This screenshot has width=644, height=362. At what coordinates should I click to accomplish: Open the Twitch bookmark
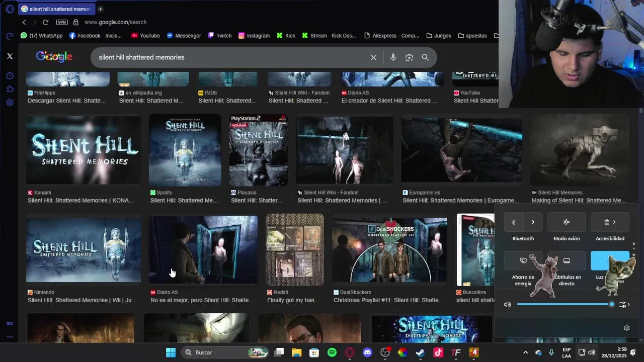click(220, 36)
